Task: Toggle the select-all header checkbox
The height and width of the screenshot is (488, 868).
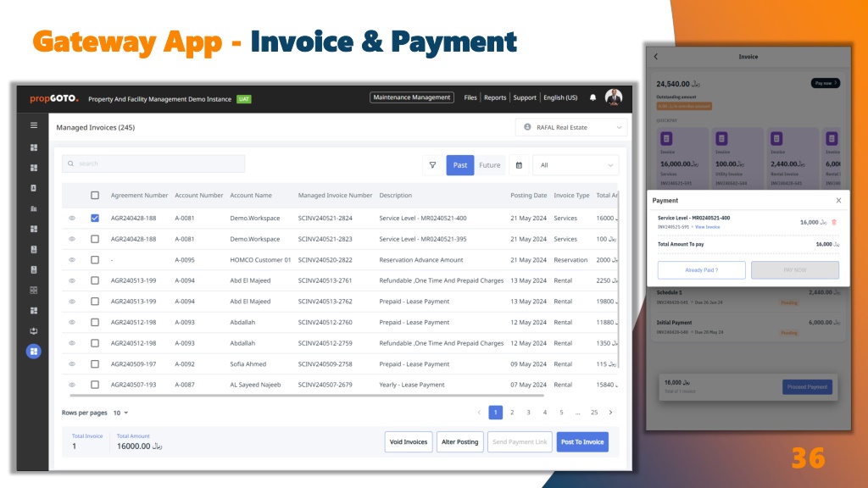Action: (95, 196)
